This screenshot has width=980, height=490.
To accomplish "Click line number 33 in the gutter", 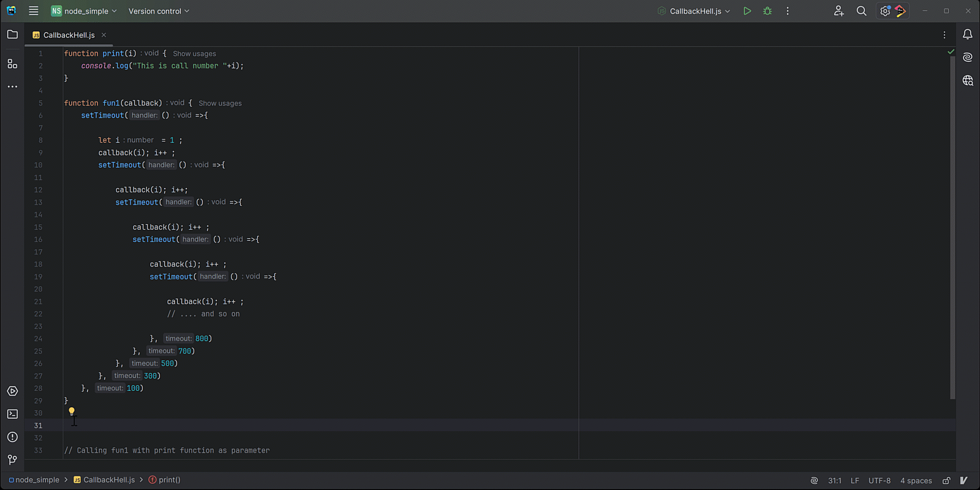I will point(38,450).
